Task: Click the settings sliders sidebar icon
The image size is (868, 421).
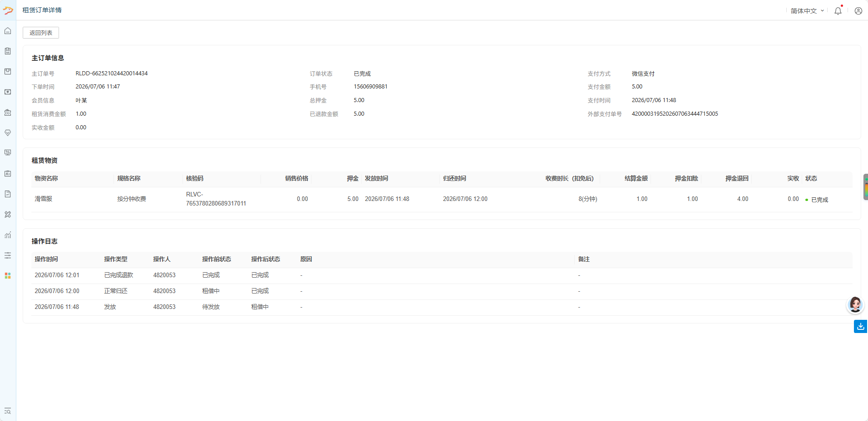Action: (8, 255)
